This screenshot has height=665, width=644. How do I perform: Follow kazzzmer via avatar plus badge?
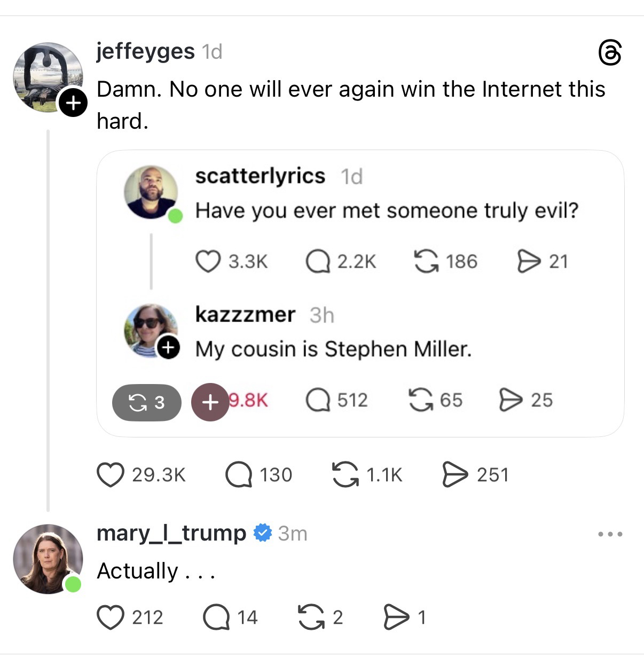point(168,348)
